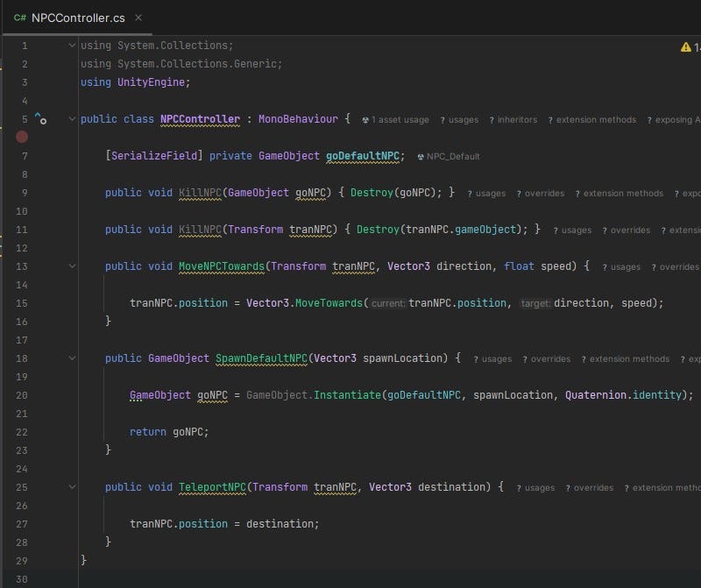
Task: Click '? overrides' hint on SpawnDefaultNPC line
Action: tap(546, 359)
